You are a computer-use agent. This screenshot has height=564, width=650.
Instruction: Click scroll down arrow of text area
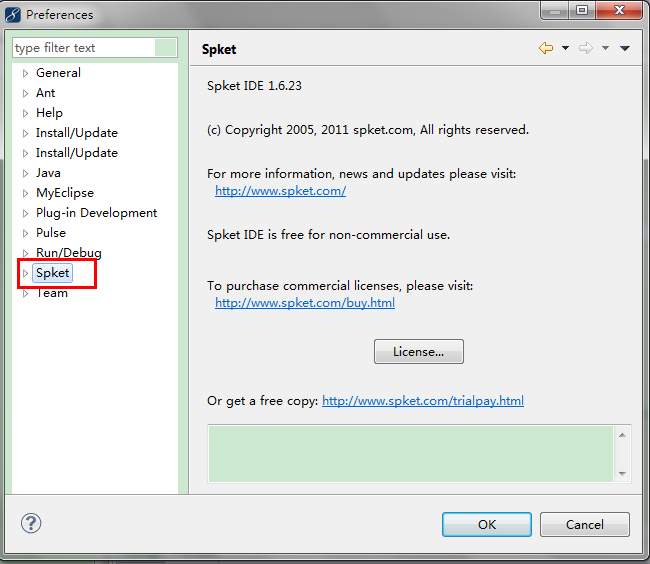[x=622, y=474]
